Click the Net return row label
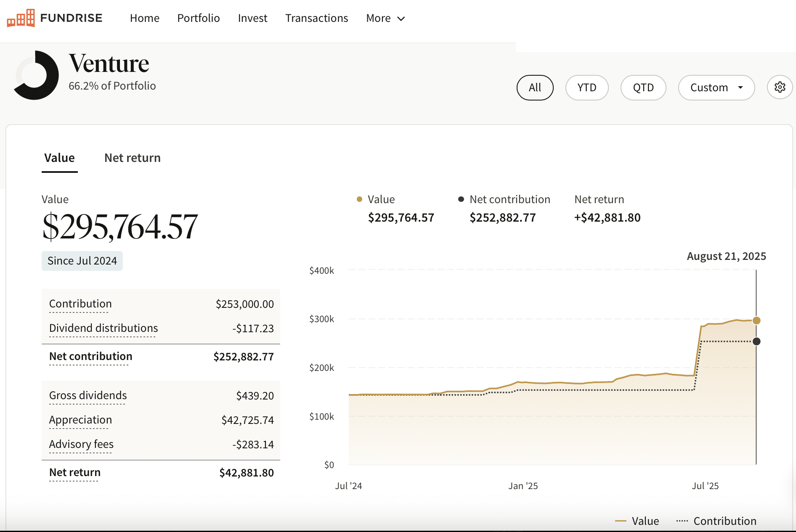Viewport: 796px width, 532px height. pyautogui.click(x=75, y=472)
